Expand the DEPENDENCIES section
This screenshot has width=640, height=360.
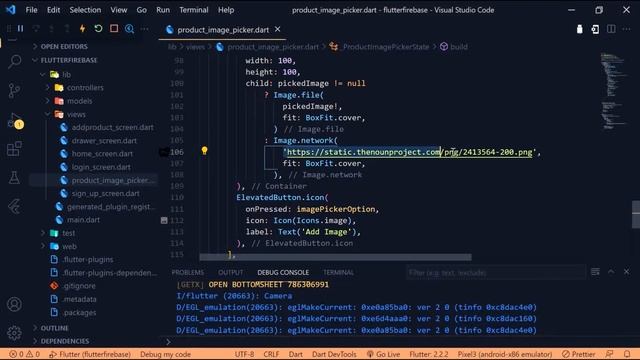point(64,341)
